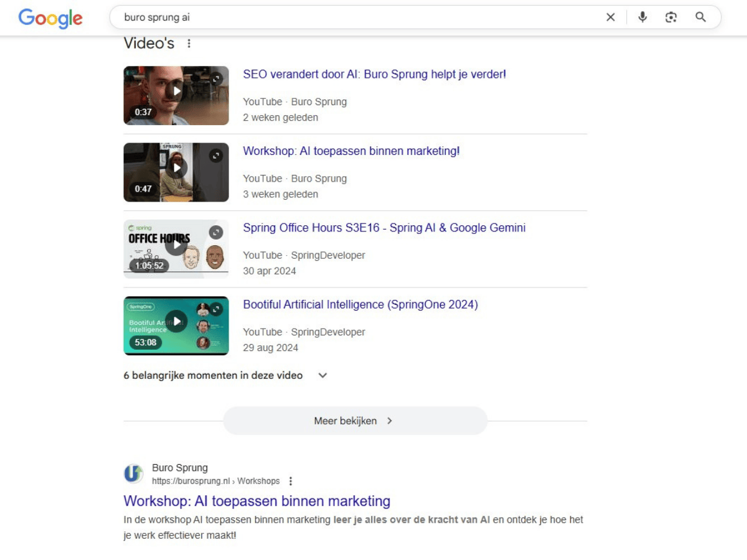Open the three-dot menu beside Video's
Image resolution: width=747 pixels, height=560 pixels.
[189, 43]
